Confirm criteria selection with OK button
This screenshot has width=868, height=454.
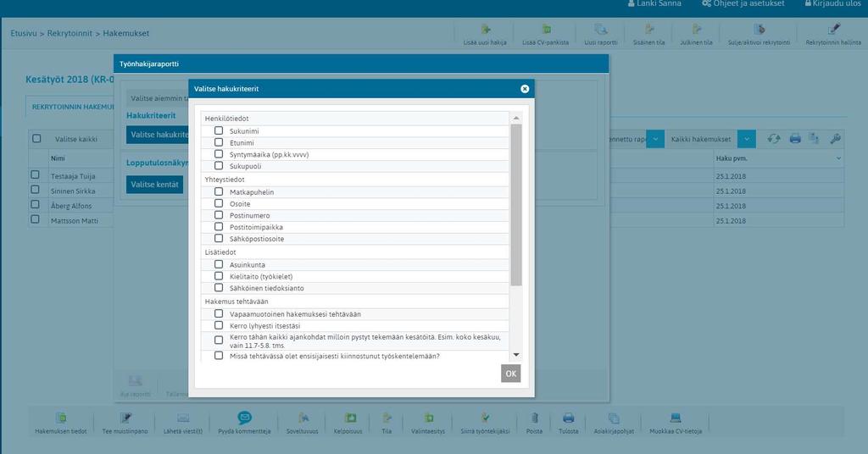pyautogui.click(x=511, y=374)
